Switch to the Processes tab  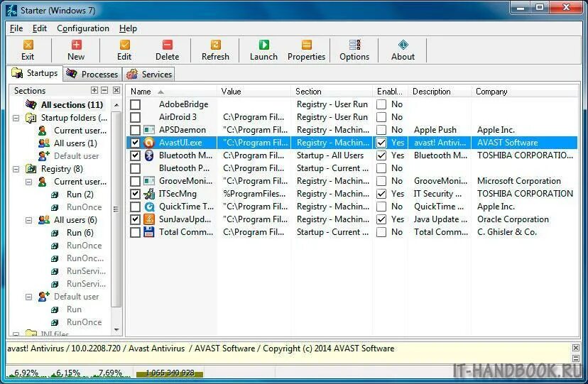(92, 75)
